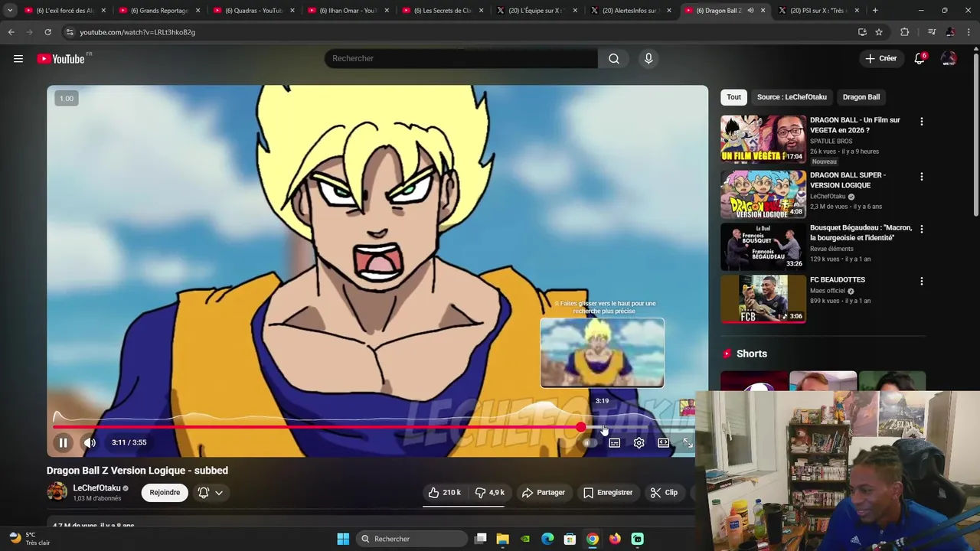This screenshot has height=551, width=980.
Task: Open File Explorer from the taskbar
Action: 503,539
